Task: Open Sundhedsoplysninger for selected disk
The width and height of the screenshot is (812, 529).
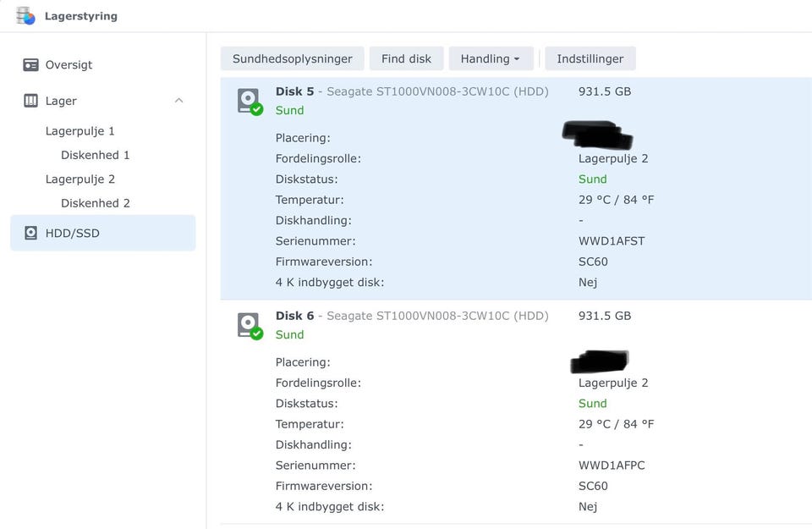Action: 292,58
